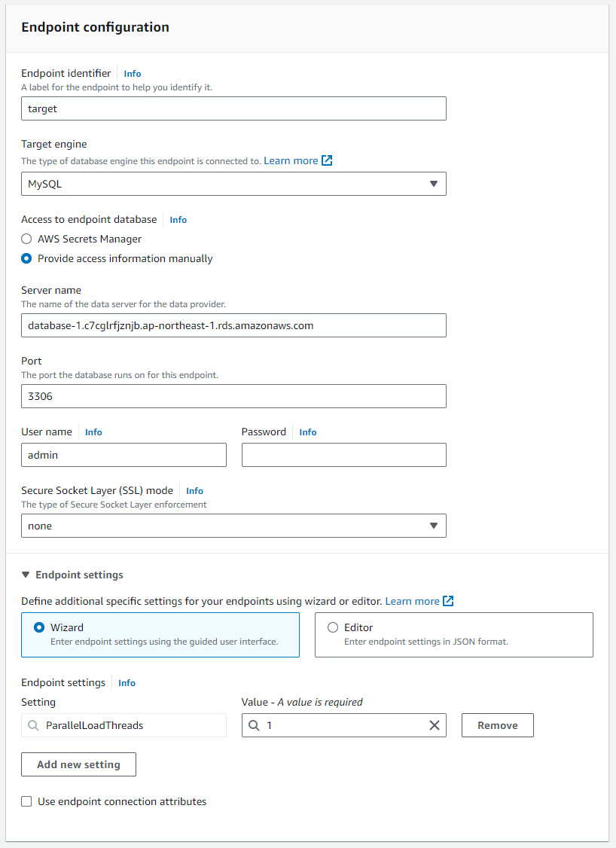Click the external link icon beside Target engine Learn more
This screenshot has height=848, width=616.
pyautogui.click(x=327, y=160)
